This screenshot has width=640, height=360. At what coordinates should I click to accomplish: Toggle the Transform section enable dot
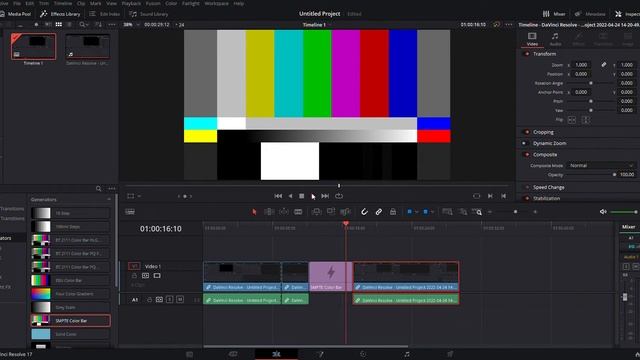click(527, 54)
